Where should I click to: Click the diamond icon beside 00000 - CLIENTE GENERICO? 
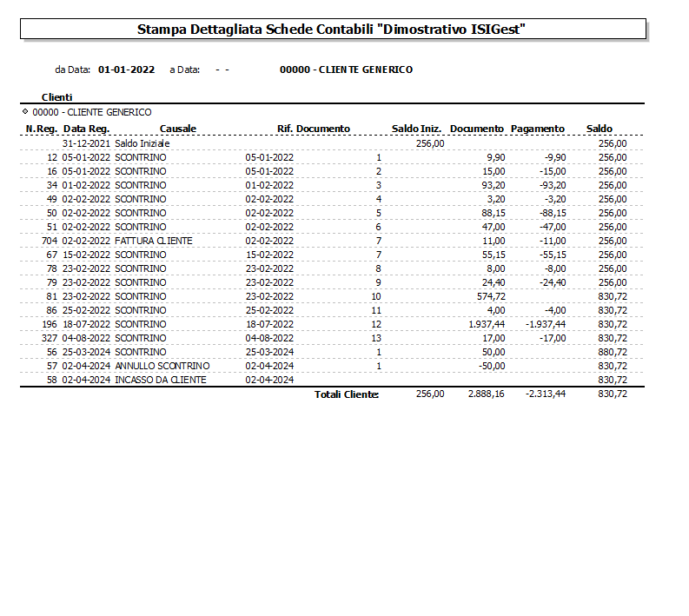[25, 112]
